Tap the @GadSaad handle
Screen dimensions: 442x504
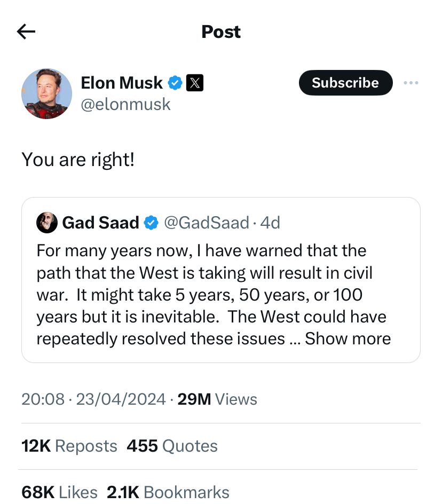point(207,223)
